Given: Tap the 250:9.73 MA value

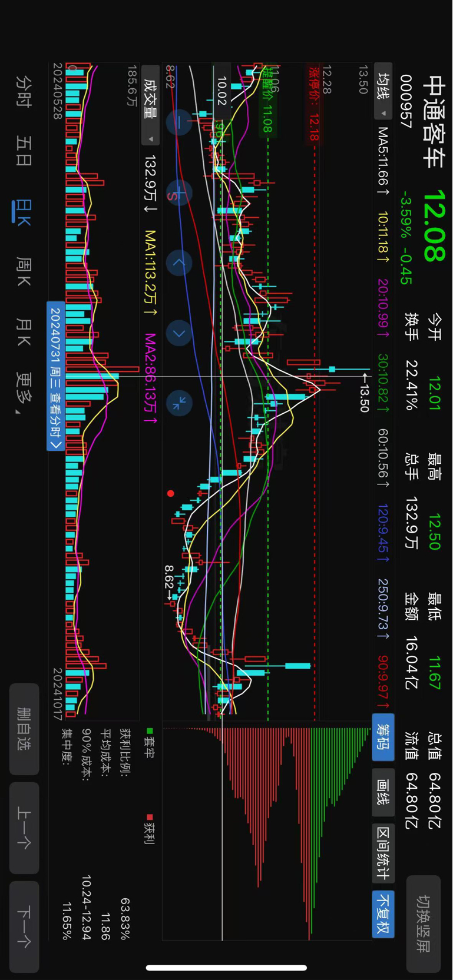Looking at the screenshot, I should tap(383, 609).
